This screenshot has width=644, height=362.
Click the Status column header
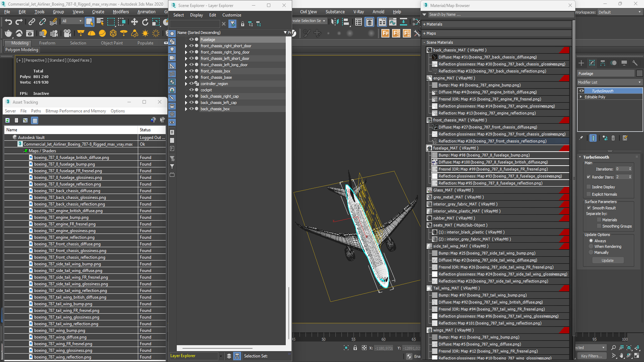[x=152, y=130]
